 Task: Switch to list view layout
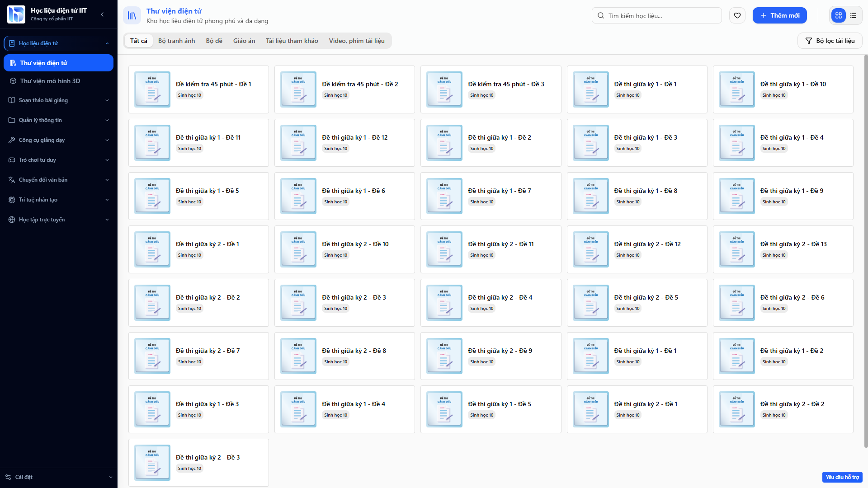pos(853,15)
